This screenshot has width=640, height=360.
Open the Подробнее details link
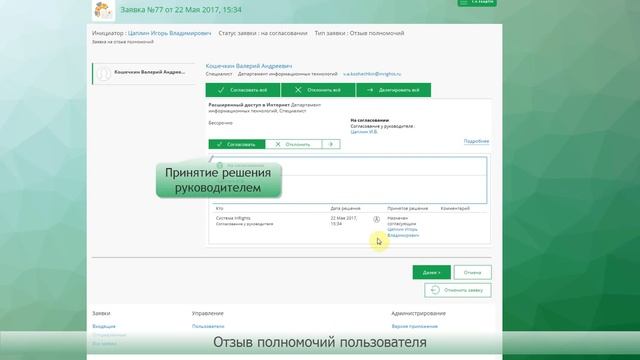[476, 141]
